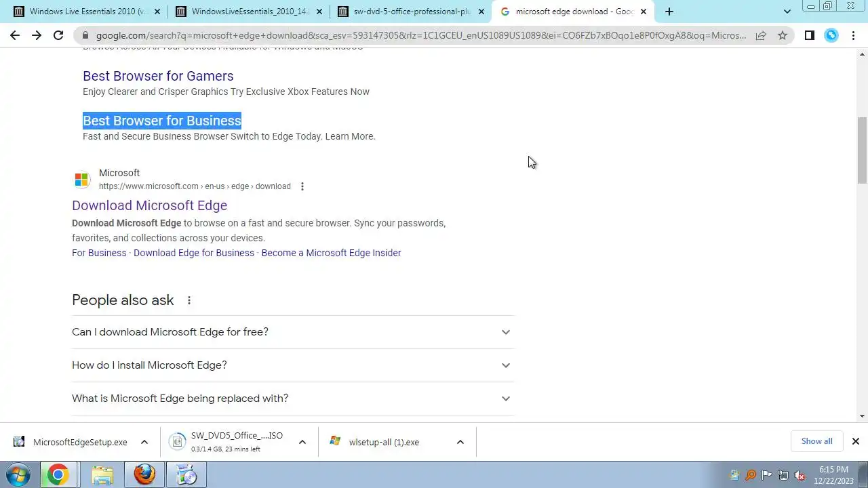Switch to Windows Live Essentials 2010 tab
The image size is (868, 488).
pyautogui.click(x=87, y=12)
